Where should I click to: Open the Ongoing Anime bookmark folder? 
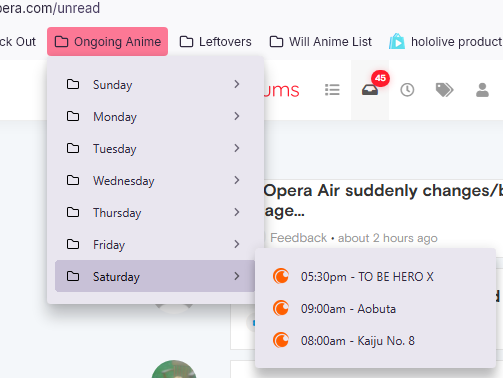coord(107,42)
